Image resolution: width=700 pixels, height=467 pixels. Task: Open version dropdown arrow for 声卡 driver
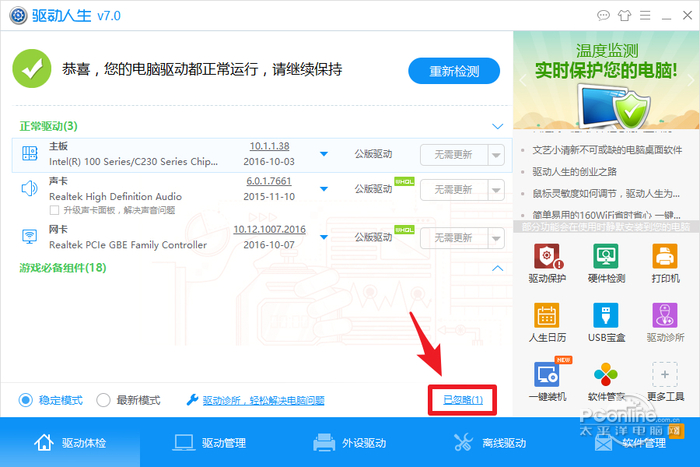(x=324, y=189)
